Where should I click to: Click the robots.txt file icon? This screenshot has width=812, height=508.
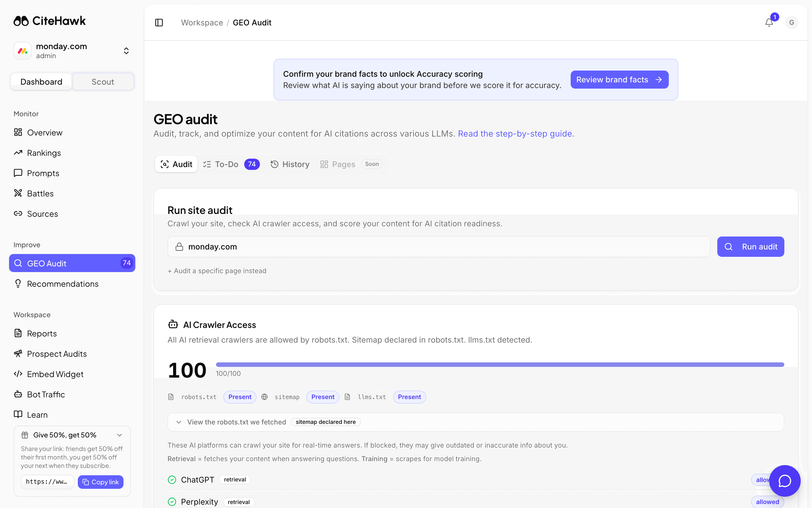[171, 397]
